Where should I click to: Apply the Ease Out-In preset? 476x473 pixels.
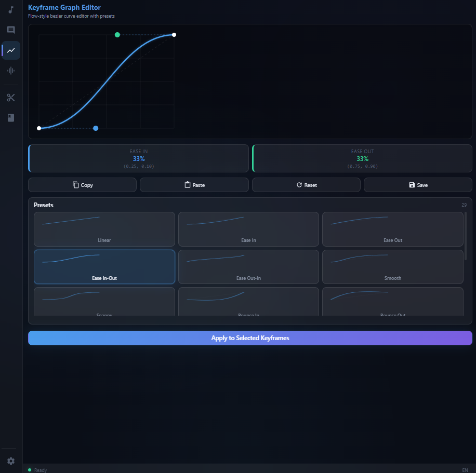248,267
